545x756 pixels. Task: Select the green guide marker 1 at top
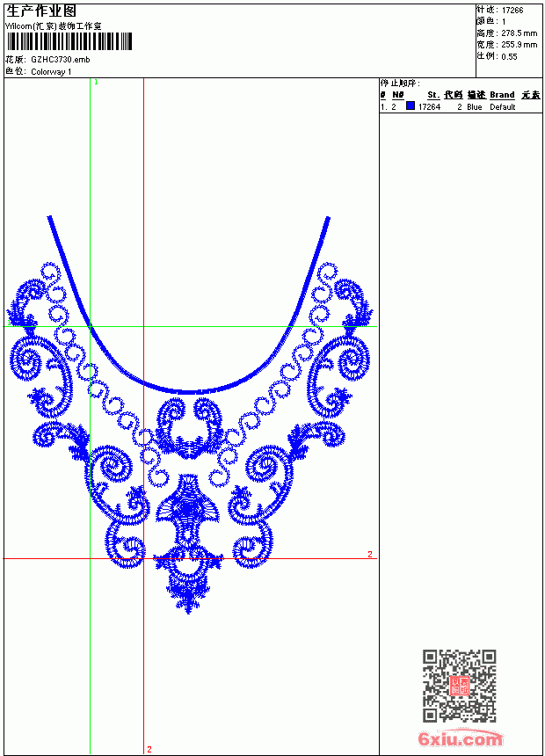(x=96, y=82)
